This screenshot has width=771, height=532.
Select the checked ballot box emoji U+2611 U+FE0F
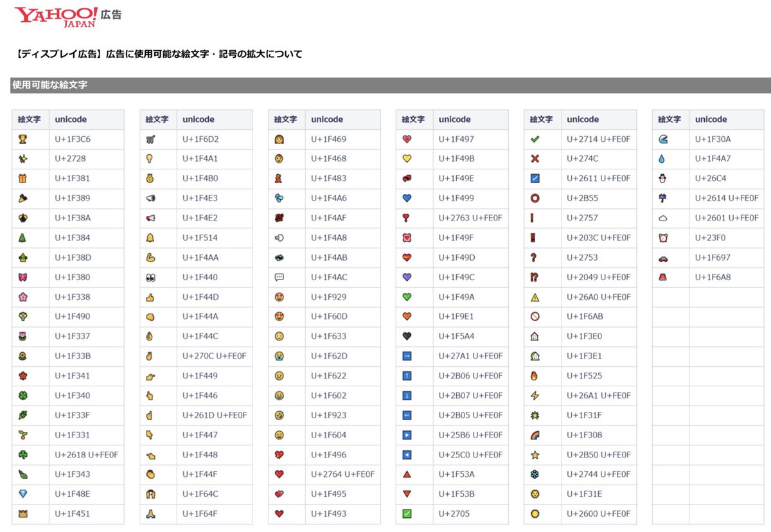tap(535, 179)
